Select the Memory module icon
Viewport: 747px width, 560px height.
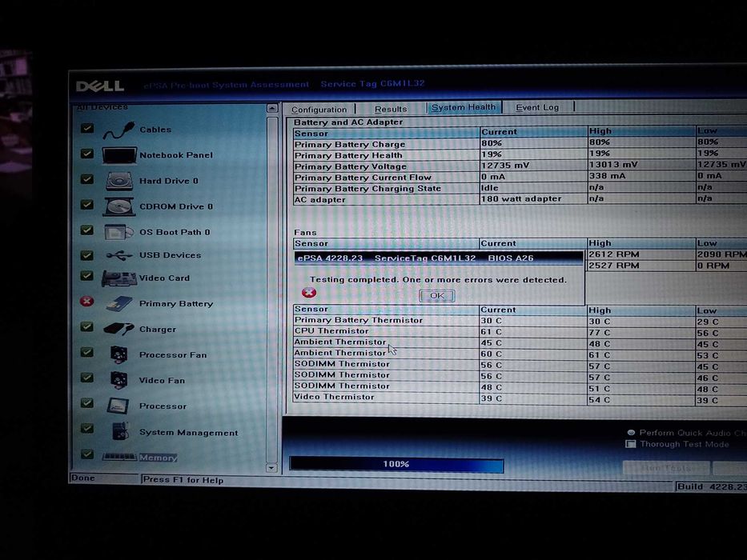119,457
